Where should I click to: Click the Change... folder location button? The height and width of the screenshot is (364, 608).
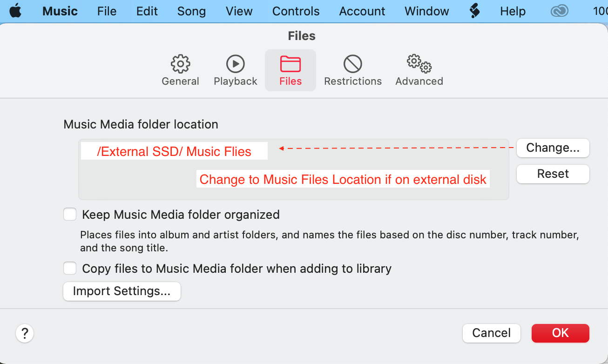553,148
